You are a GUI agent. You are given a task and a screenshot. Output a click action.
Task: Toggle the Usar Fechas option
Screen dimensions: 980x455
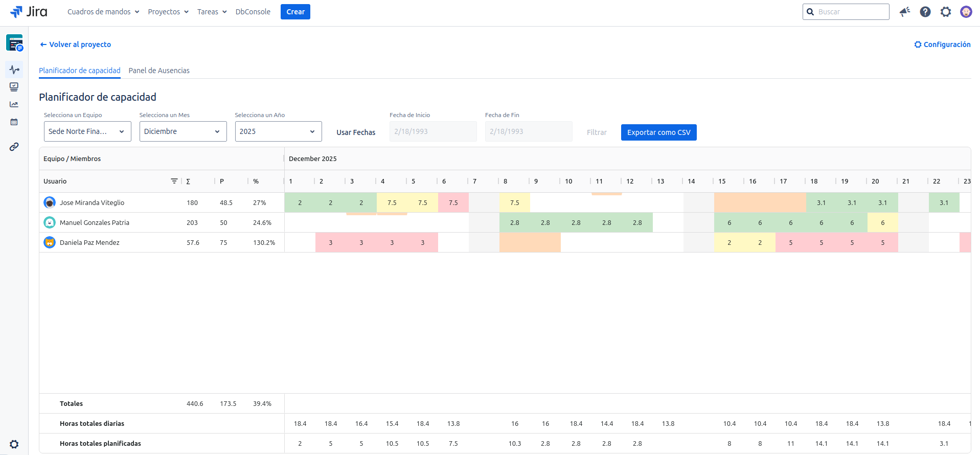[356, 132]
